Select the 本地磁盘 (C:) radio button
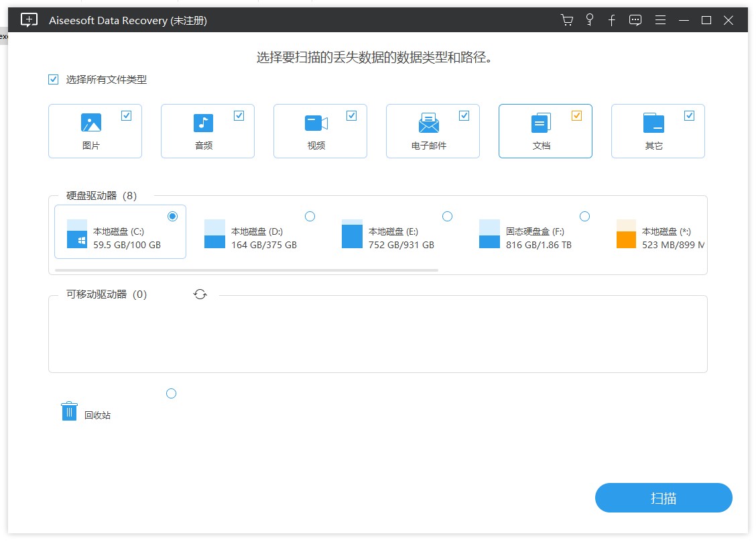756x542 pixels. (x=173, y=216)
